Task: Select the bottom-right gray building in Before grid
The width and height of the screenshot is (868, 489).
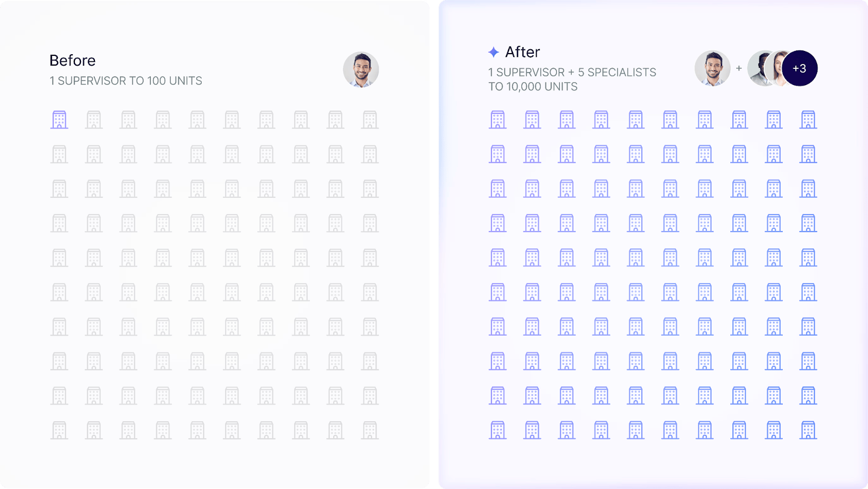Action: click(370, 430)
